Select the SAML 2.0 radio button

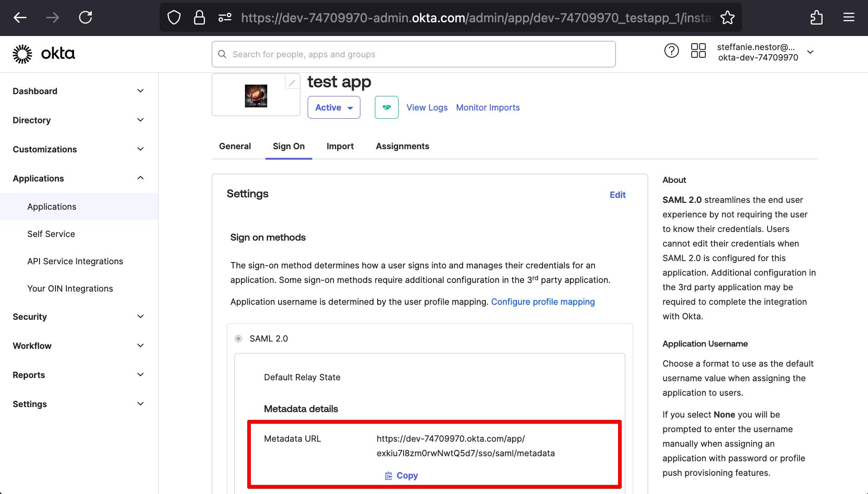tap(238, 338)
